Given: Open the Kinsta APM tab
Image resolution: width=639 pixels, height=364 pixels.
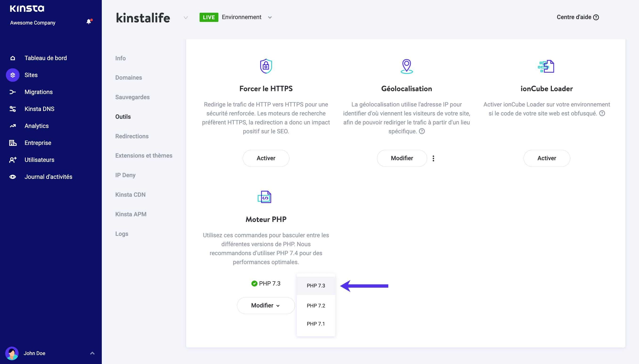Looking at the screenshot, I should 131,214.
